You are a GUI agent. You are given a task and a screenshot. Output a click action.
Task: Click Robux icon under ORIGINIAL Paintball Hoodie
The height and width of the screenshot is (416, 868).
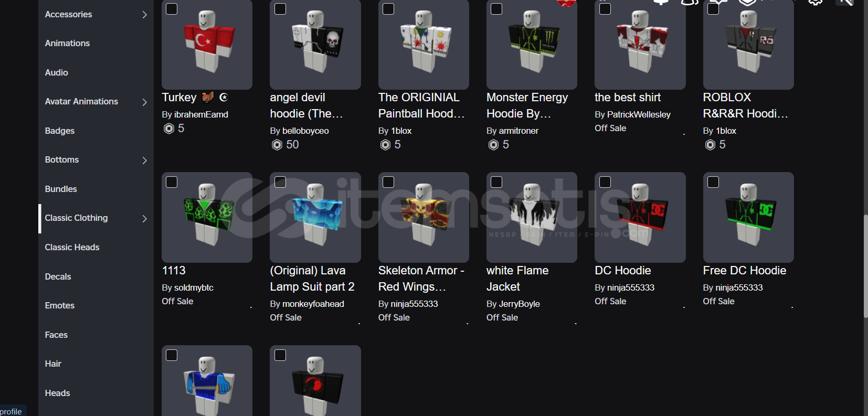click(x=385, y=145)
